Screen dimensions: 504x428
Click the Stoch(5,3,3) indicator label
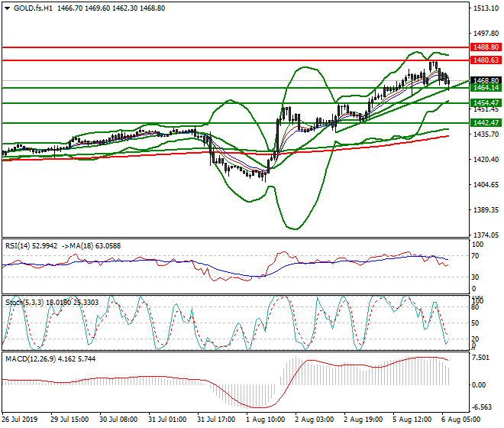pos(23,303)
